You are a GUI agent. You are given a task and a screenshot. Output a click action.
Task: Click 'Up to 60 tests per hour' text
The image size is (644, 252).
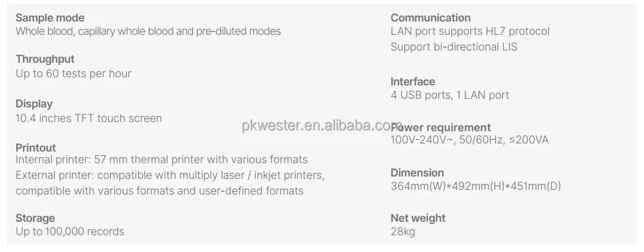click(x=74, y=74)
